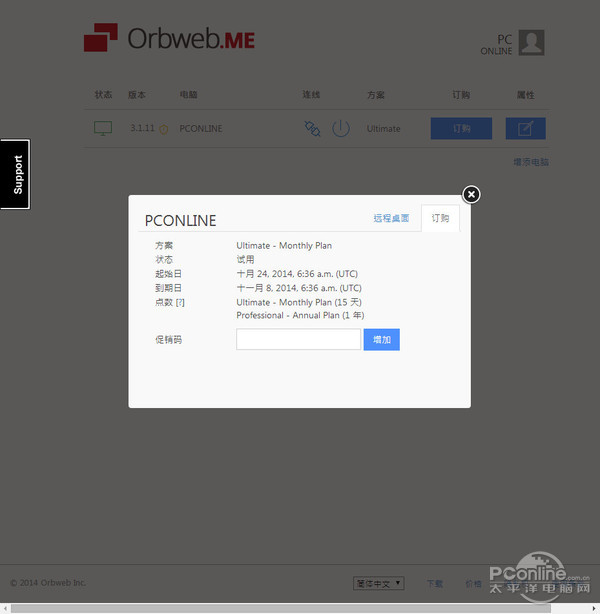Select the 订购 tab in dialog
Viewport: 600px width, 614px height.
tap(440, 218)
